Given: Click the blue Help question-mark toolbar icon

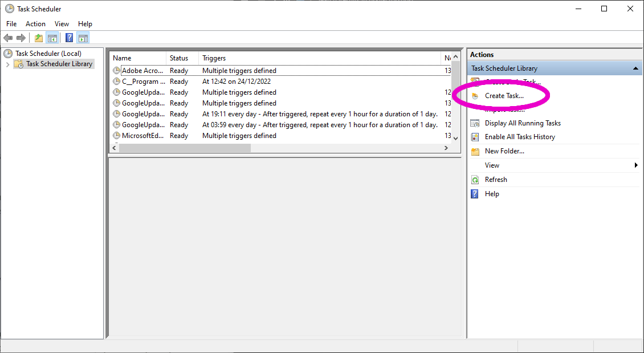Looking at the screenshot, I should pyautogui.click(x=69, y=38).
